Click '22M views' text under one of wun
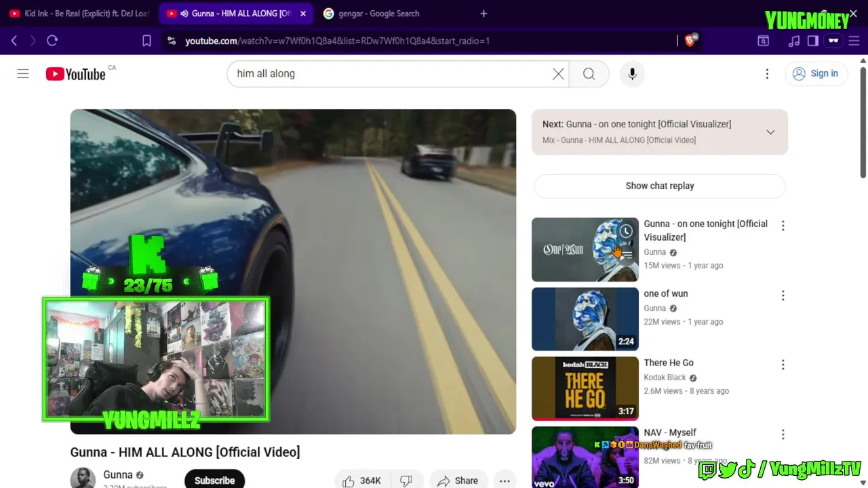This screenshot has height=488, width=868. (x=662, y=322)
